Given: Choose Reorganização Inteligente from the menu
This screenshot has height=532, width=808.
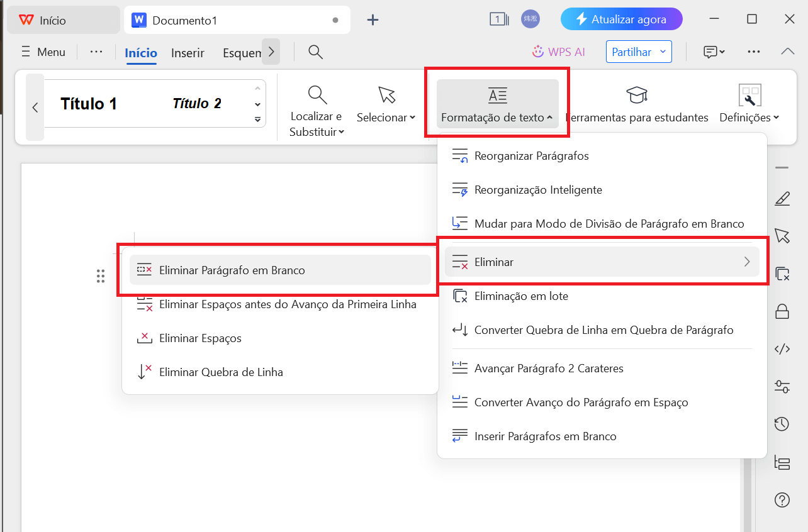Looking at the screenshot, I should (x=539, y=189).
